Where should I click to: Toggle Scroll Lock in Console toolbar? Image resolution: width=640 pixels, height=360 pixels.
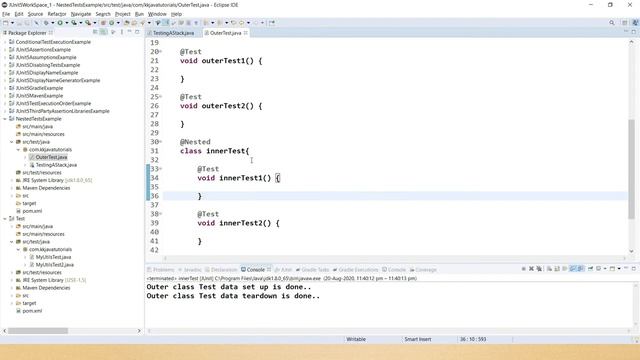point(557,269)
